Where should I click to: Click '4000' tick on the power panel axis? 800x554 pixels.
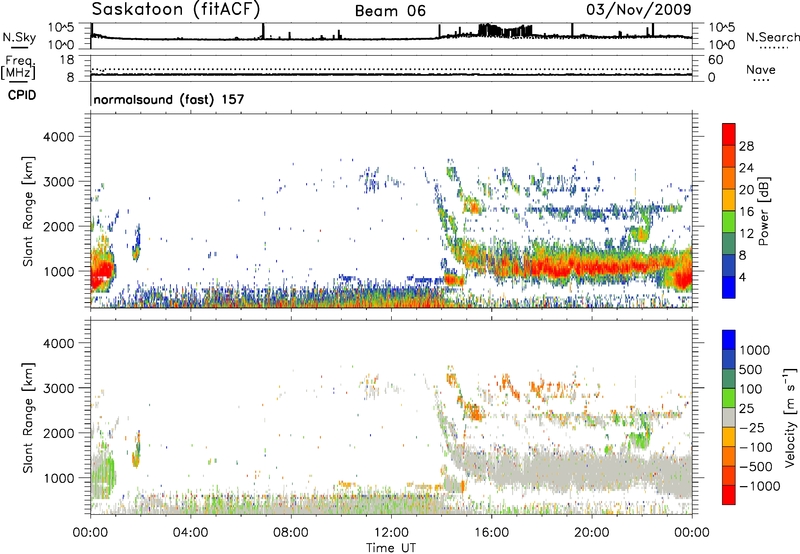pos(59,137)
